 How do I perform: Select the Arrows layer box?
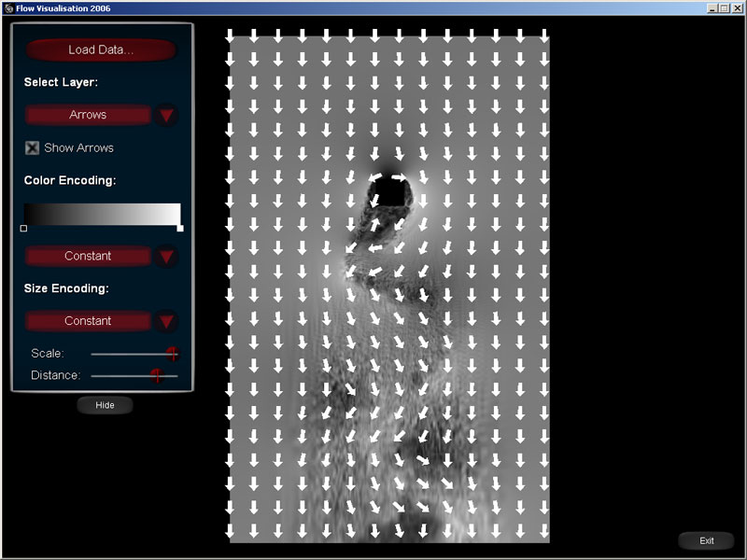[x=88, y=115]
